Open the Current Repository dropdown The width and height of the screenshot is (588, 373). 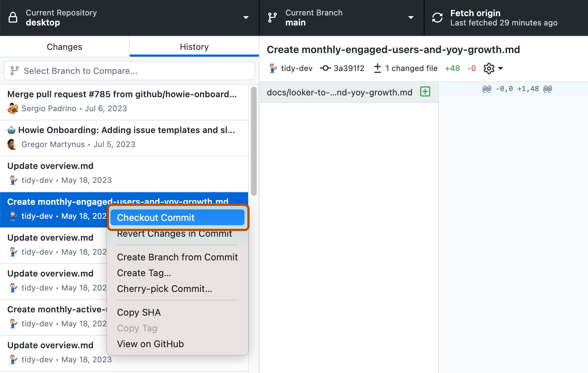pos(246,17)
